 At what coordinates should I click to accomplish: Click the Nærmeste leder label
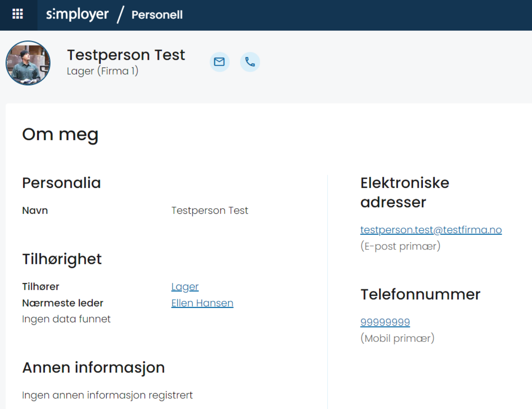63,303
